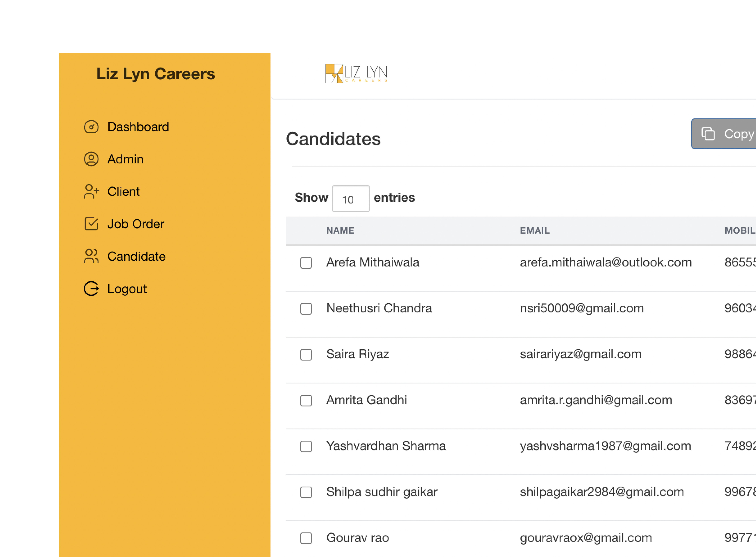Image resolution: width=756 pixels, height=557 pixels.
Task: Open the Job Order menu item
Action: [136, 224]
